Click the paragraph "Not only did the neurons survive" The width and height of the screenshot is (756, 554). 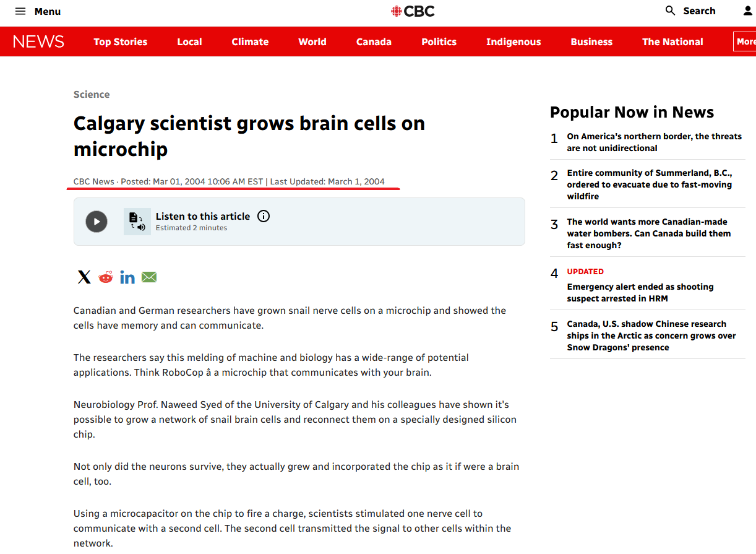[296, 474]
